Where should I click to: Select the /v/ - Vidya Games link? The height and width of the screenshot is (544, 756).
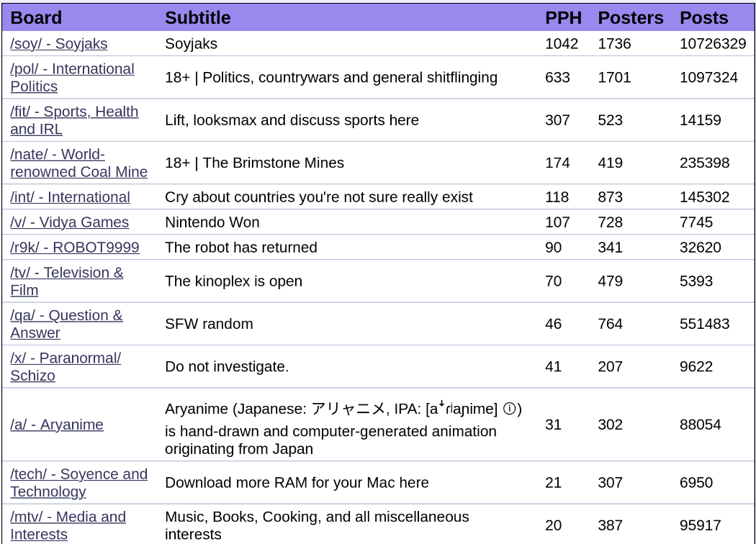tap(69, 222)
